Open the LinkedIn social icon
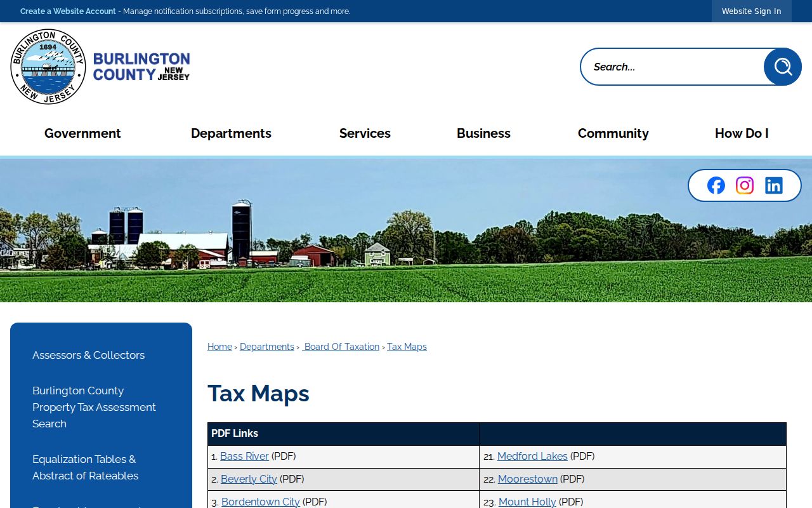The image size is (812, 508). pos(774,185)
